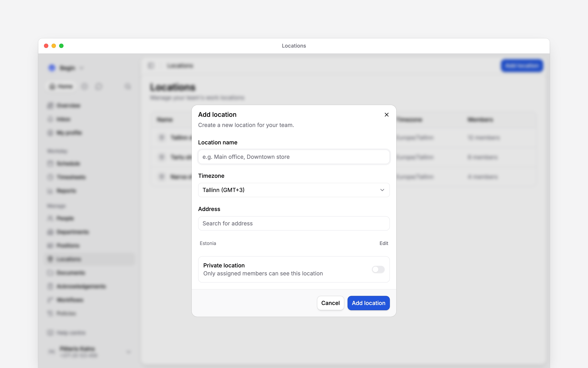Click the Estonia country label
The width and height of the screenshot is (588, 368).
coord(208,243)
